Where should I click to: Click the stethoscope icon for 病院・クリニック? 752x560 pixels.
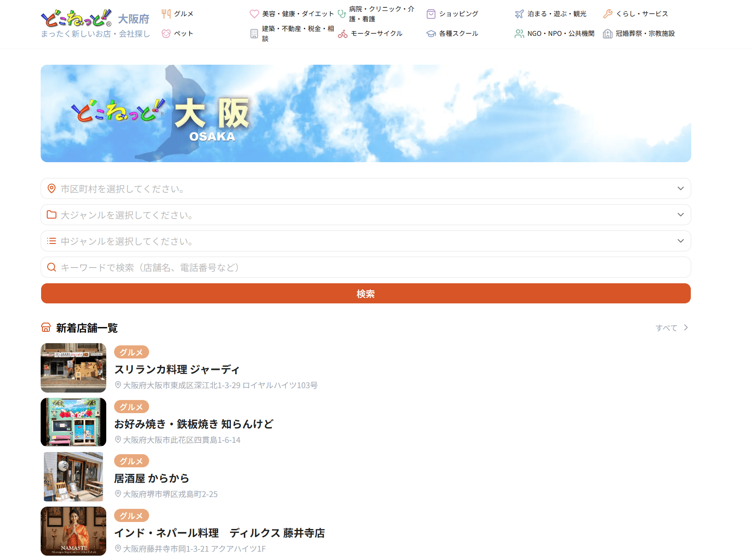[342, 14]
